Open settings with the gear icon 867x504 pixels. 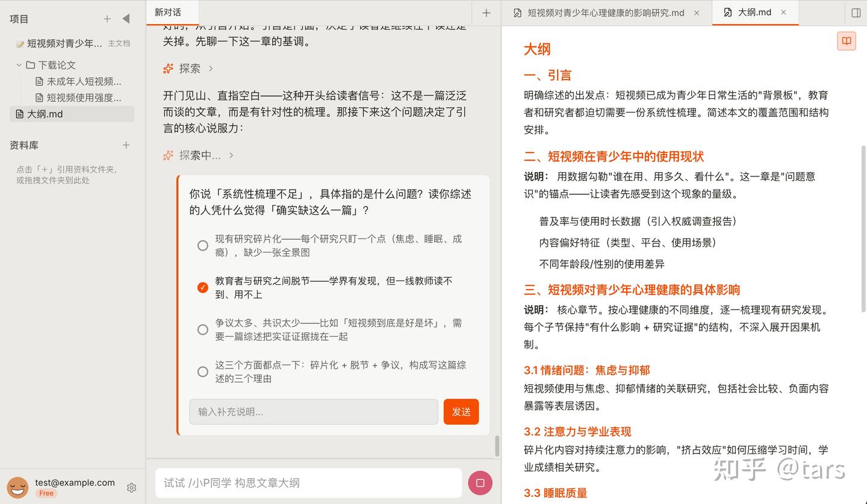click(131, 487)
